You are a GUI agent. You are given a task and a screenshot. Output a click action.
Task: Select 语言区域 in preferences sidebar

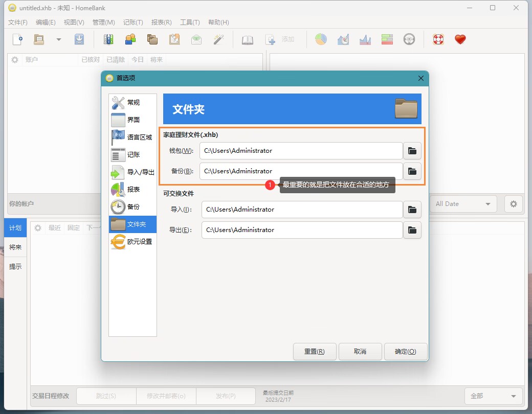click(x=132, y=137)
